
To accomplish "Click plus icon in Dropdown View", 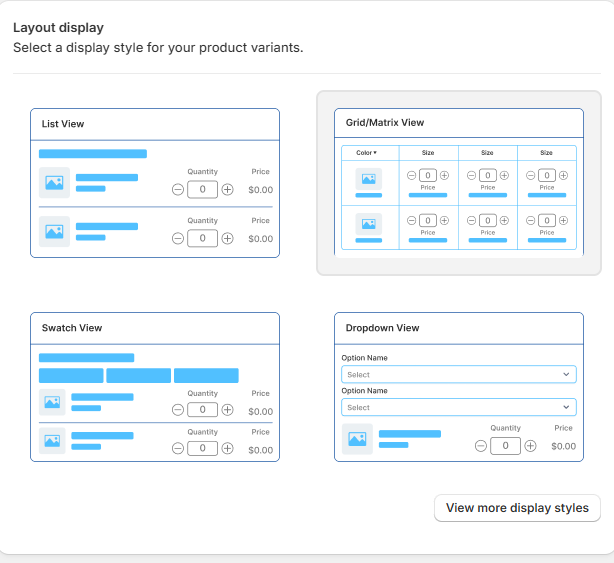I will point(531,446).
